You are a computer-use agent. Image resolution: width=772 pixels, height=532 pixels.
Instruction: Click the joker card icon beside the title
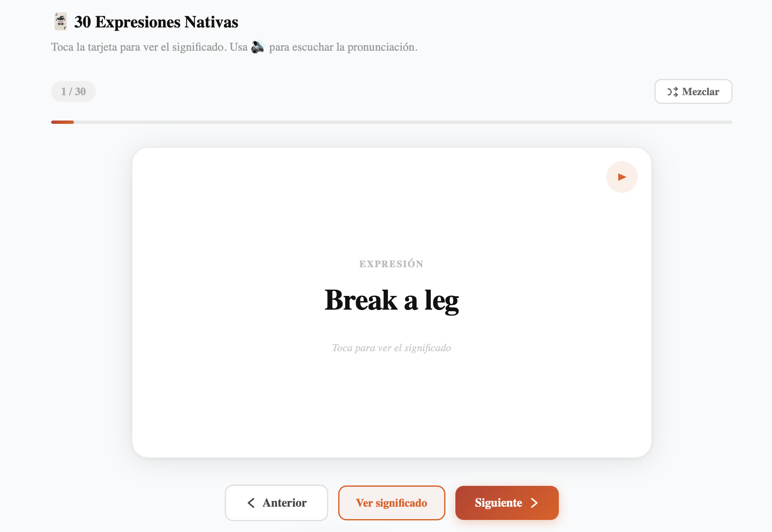61,22
